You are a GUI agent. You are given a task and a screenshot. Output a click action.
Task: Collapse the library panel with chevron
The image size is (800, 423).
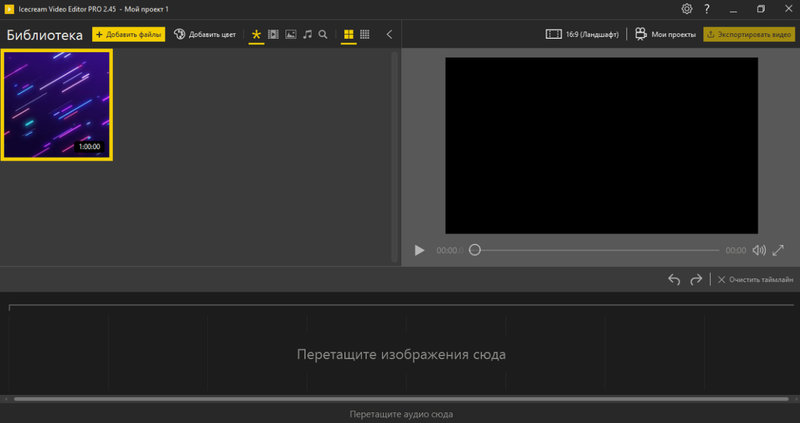point(389,34)
